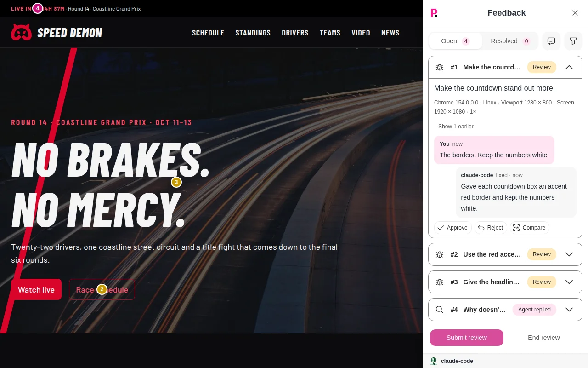Expand feedback item #3

click(x=569, y=282)
